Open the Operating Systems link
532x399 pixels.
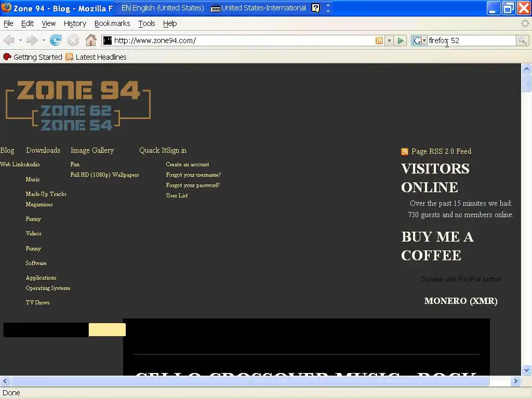(48, 288)
